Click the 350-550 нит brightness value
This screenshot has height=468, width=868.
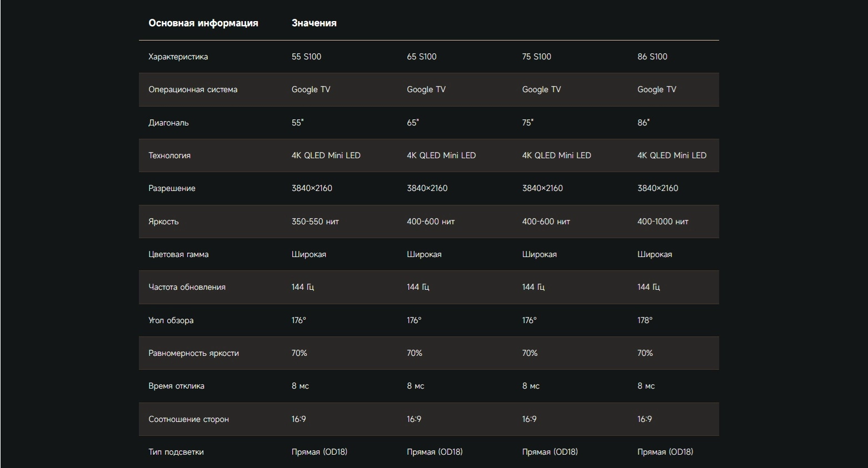point(315,222)
